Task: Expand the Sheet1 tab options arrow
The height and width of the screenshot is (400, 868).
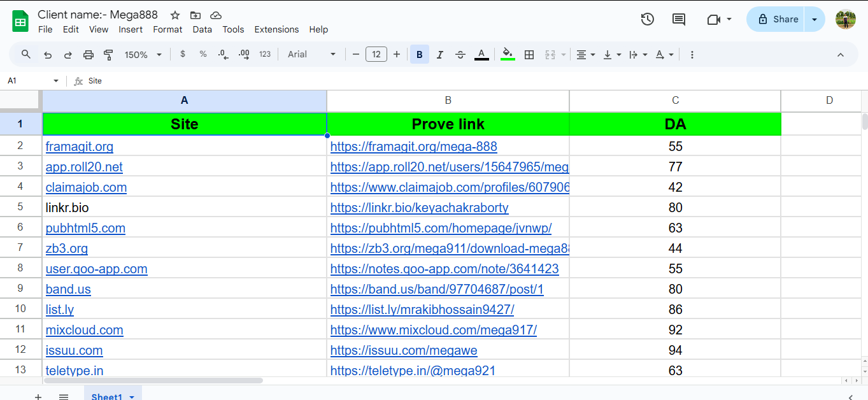Action: [x=132, y=397]
